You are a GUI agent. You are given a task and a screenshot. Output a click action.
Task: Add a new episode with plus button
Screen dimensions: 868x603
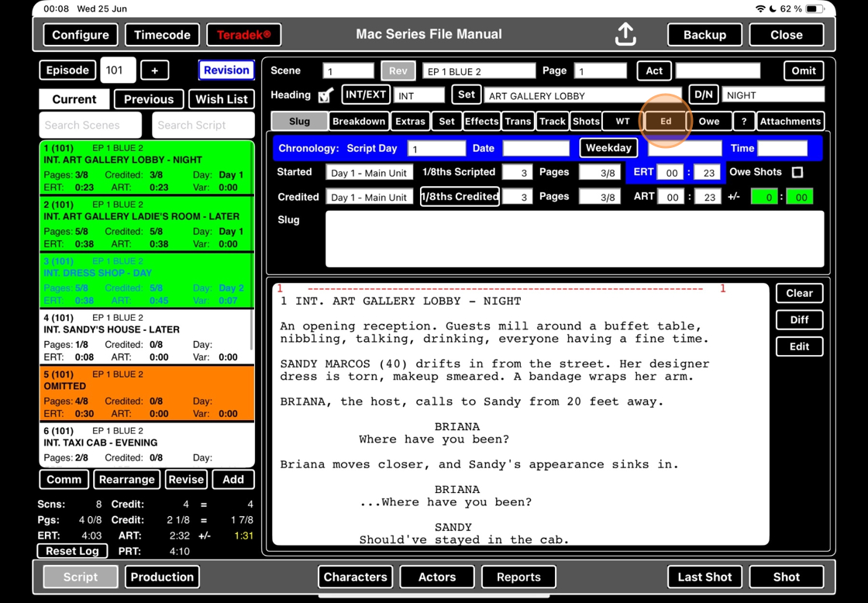[154, 71]
